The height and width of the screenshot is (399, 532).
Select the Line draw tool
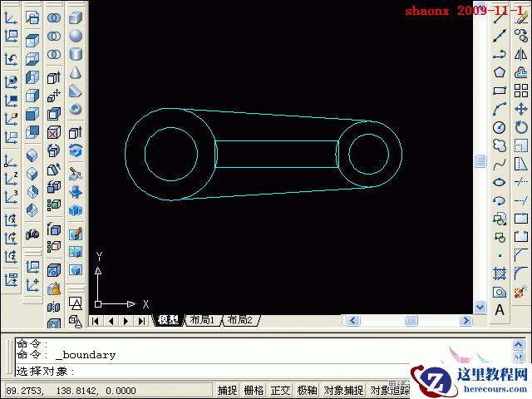pos(500,17)
